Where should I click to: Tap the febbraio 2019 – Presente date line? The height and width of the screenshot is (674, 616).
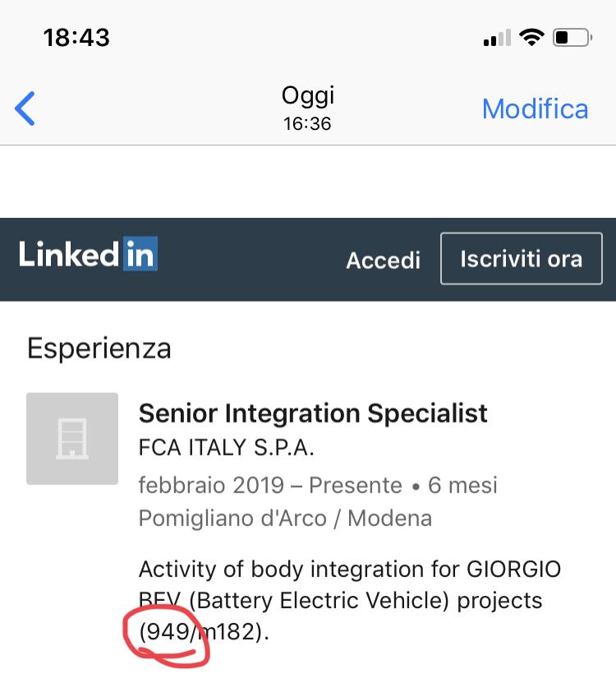318,485
